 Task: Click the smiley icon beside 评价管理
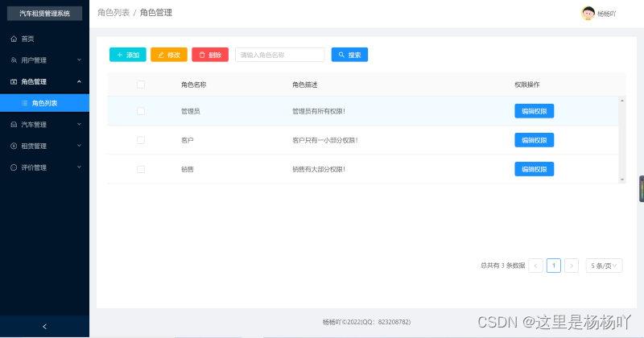(x=14, y=167)
